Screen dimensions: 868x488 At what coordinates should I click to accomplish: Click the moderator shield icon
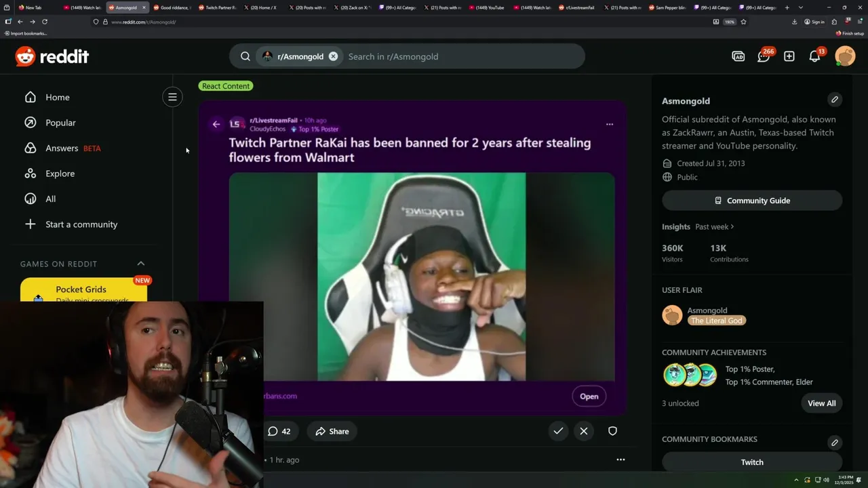coord(612,431)
